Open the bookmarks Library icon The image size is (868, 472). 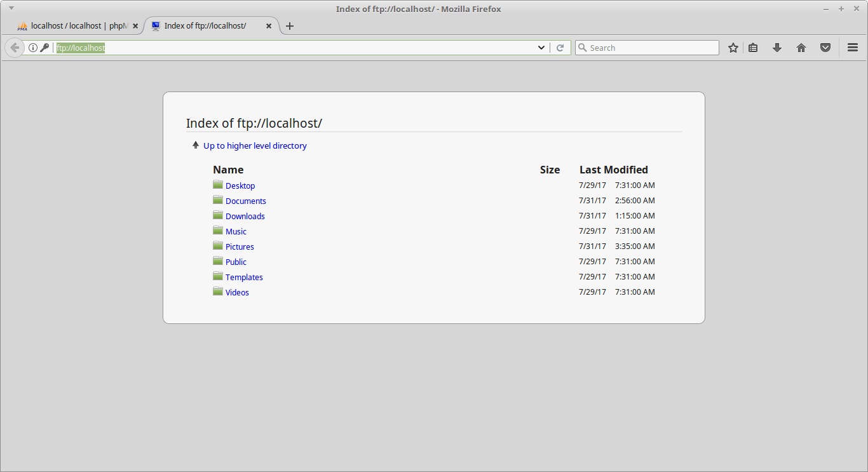tap(753, 47)
